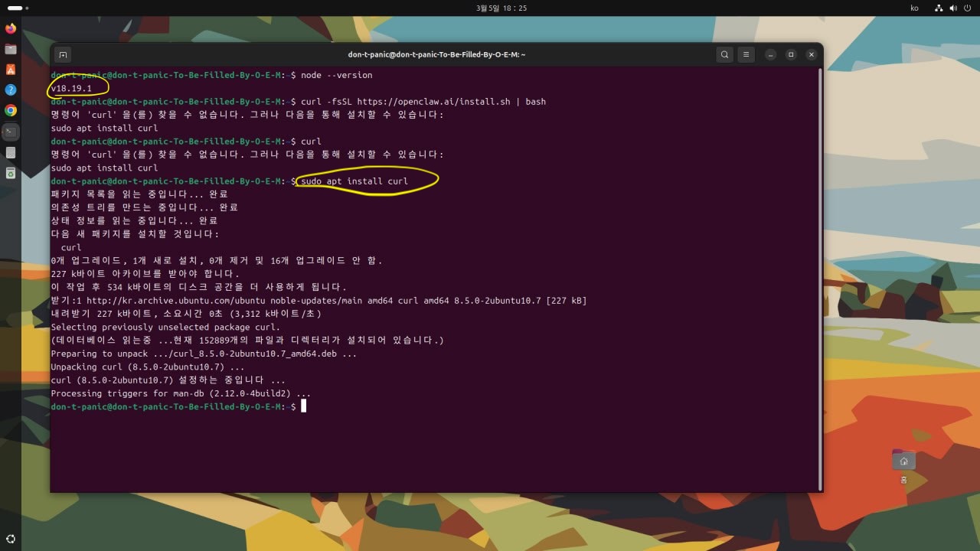Start a terminal search with the magnifier icon
Screen dimensions: 980x551
[724, 54]
